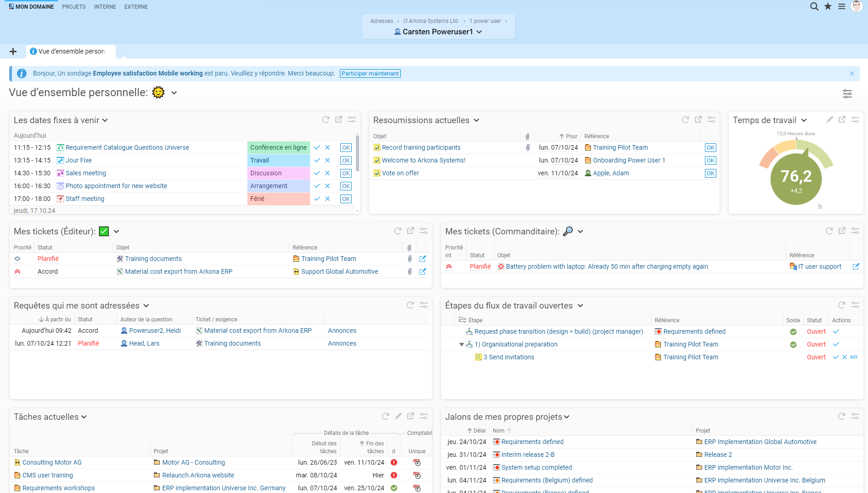868x493 pixels.
Task: Click Participer maintenant button
Action: pos(370,74)
